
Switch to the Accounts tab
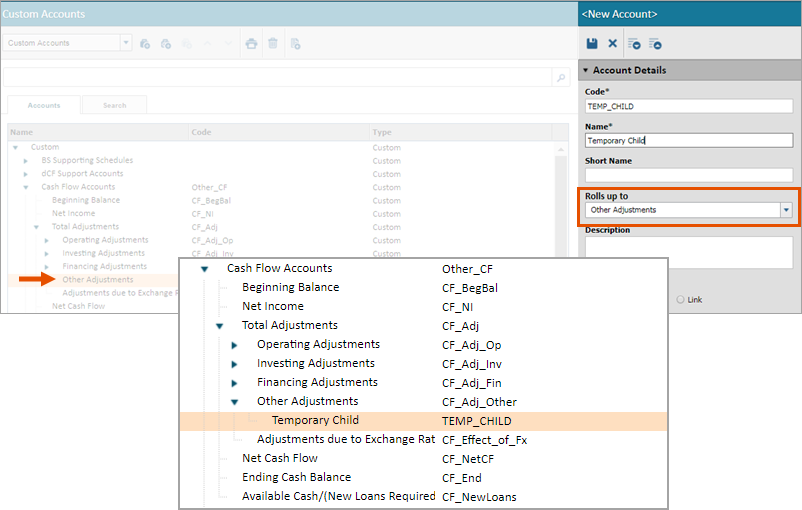44,105
